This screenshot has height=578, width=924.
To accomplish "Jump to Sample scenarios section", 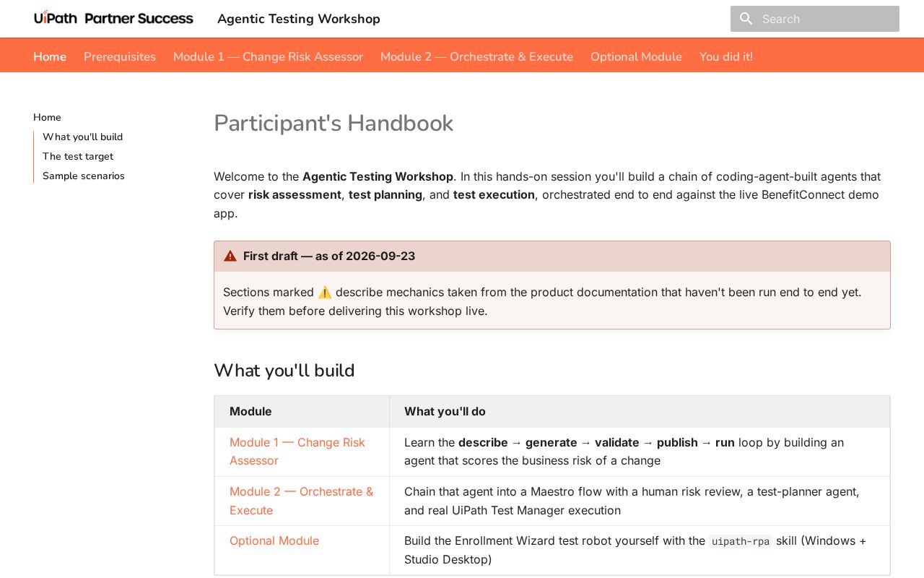I will pos(84,176).
